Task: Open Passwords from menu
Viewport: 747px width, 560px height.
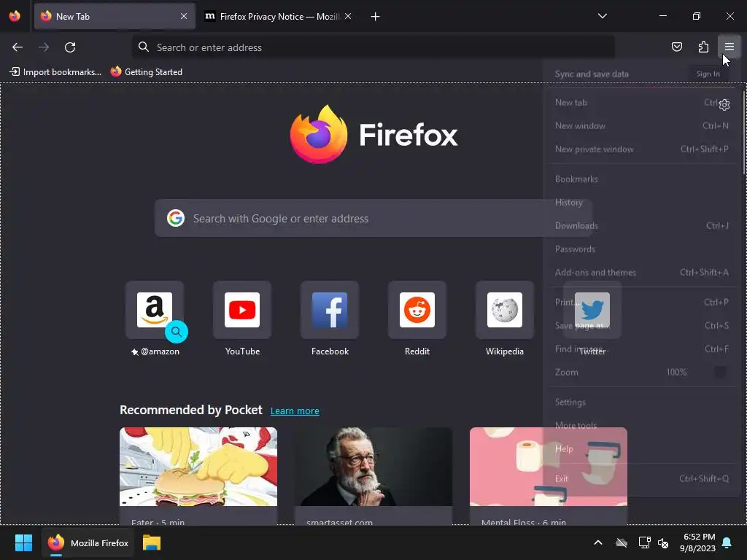Action: pos(642,249)
